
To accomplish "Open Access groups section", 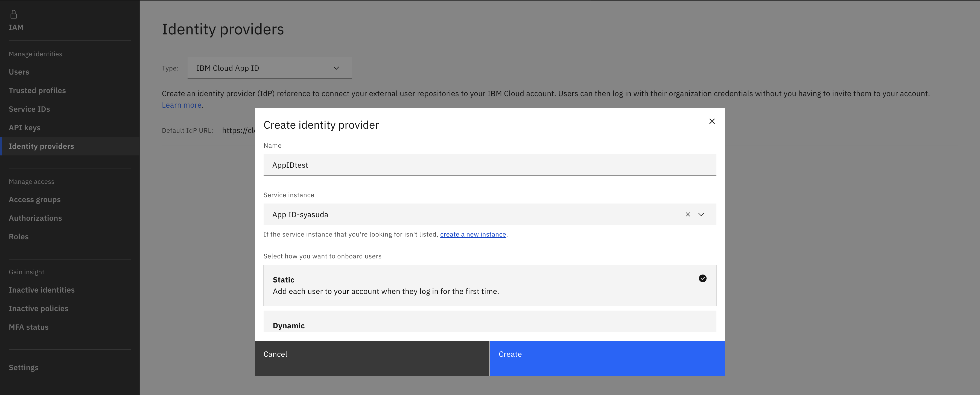I will (x=35, y=200).
